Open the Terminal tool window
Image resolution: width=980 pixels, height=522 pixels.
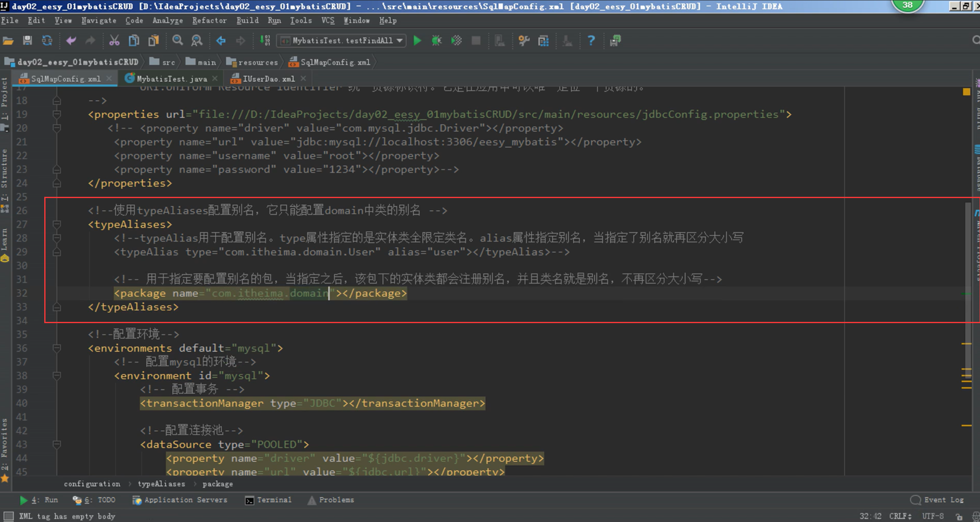(268, 500)
